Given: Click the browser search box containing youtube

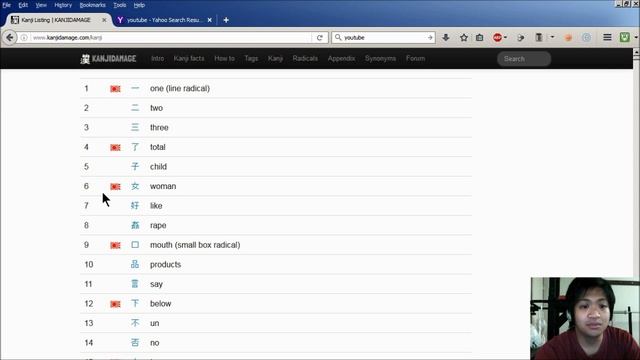Looking at the screenshot, I should (384, 38).
